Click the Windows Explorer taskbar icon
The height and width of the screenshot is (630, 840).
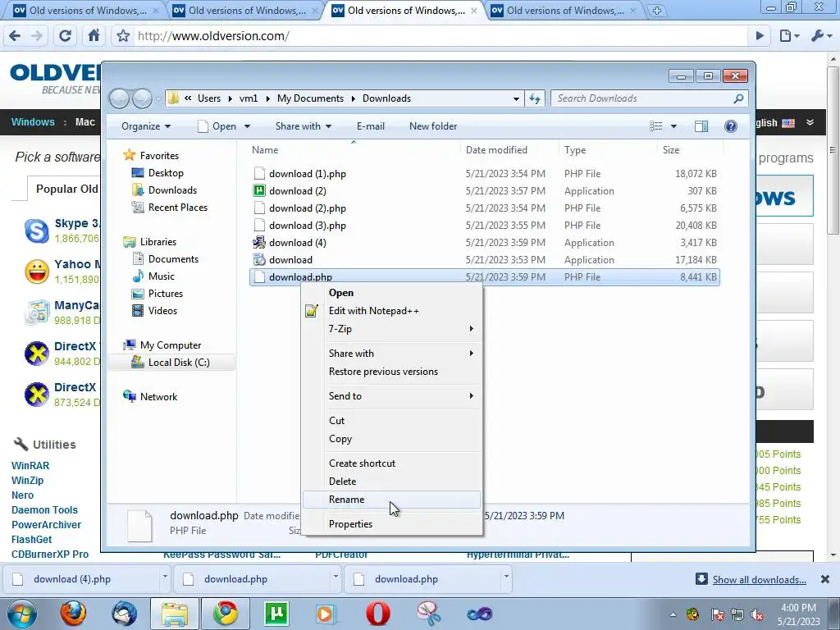click(175, 614)
